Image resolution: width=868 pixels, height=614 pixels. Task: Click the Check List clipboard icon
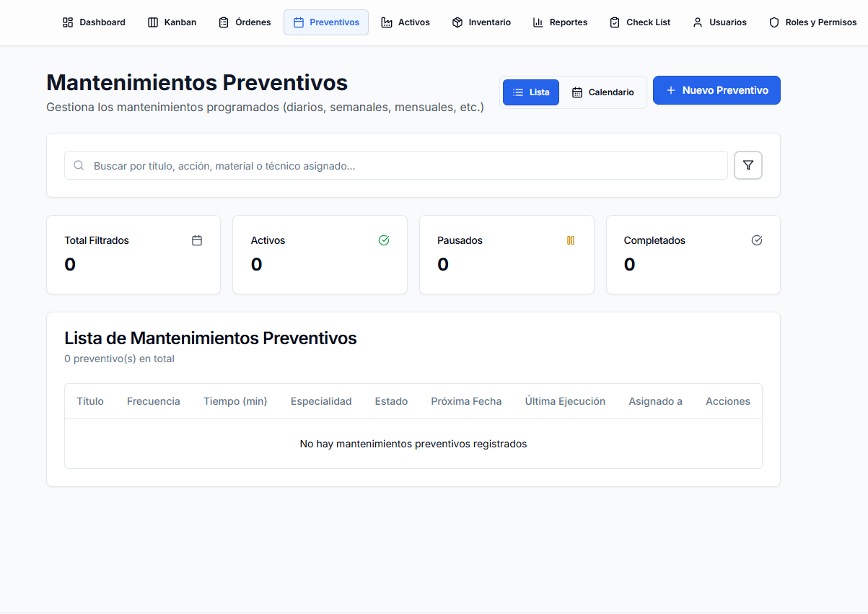point(614,22)
